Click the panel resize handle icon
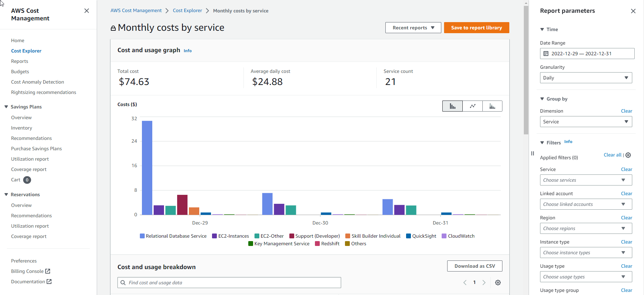This screenshot has height=295, width=644. point(532,153)
